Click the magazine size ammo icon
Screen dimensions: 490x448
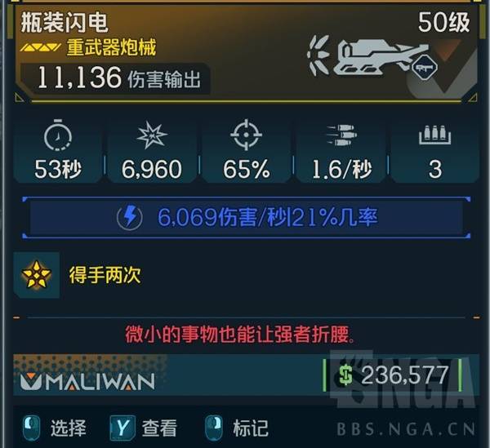coord(435,135)
